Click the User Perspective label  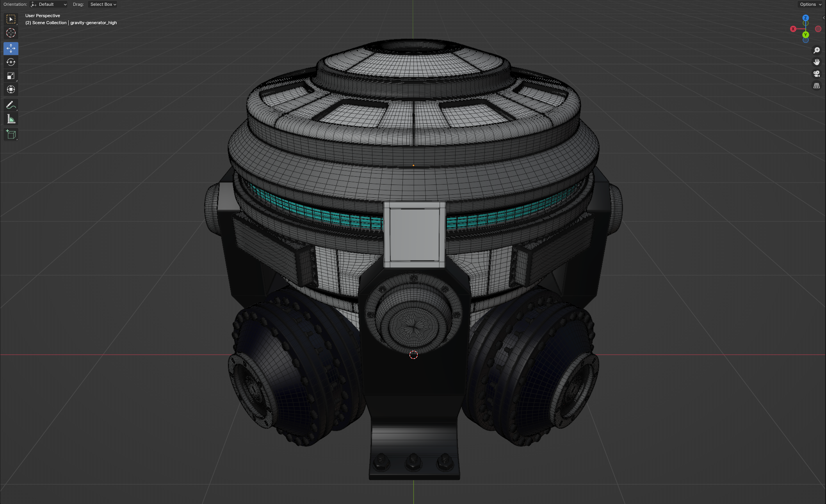[43, 16]
